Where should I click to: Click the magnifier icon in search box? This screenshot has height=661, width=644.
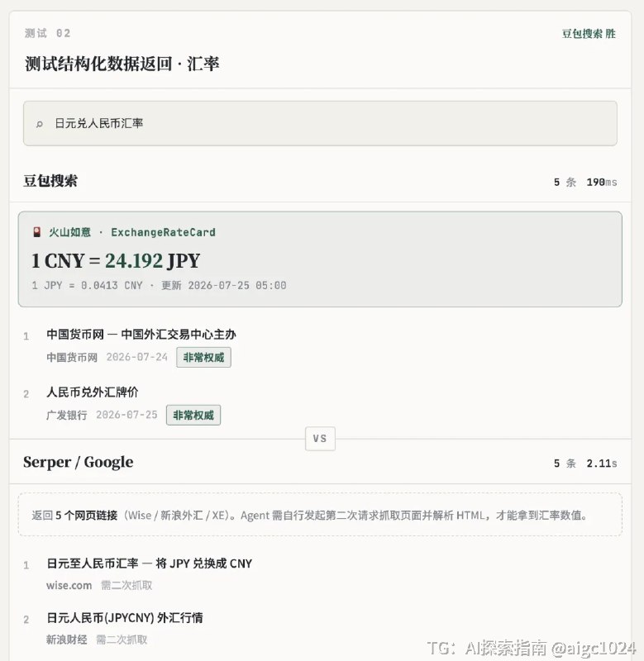[x=39, y=124]
